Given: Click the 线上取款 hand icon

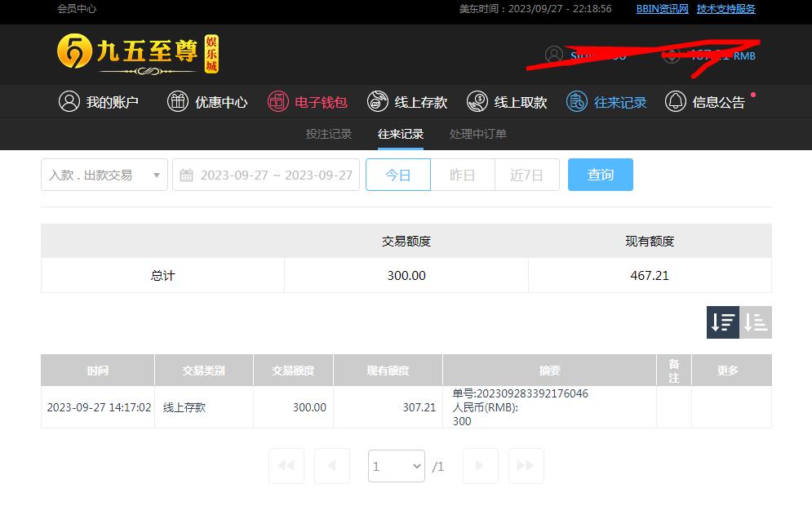Looking at the screenshot, I should coord(477,101).
